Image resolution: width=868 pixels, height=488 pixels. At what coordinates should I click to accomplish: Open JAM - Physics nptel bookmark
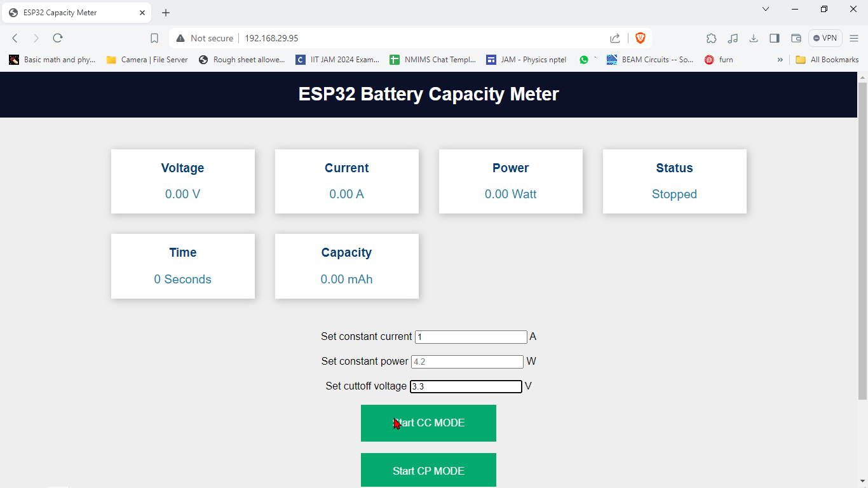526,60
